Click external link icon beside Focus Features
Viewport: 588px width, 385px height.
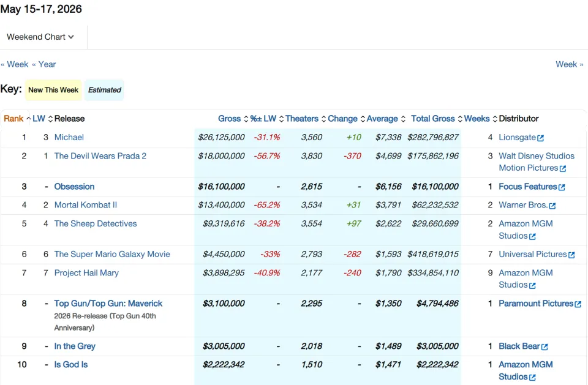pos(562,187)
